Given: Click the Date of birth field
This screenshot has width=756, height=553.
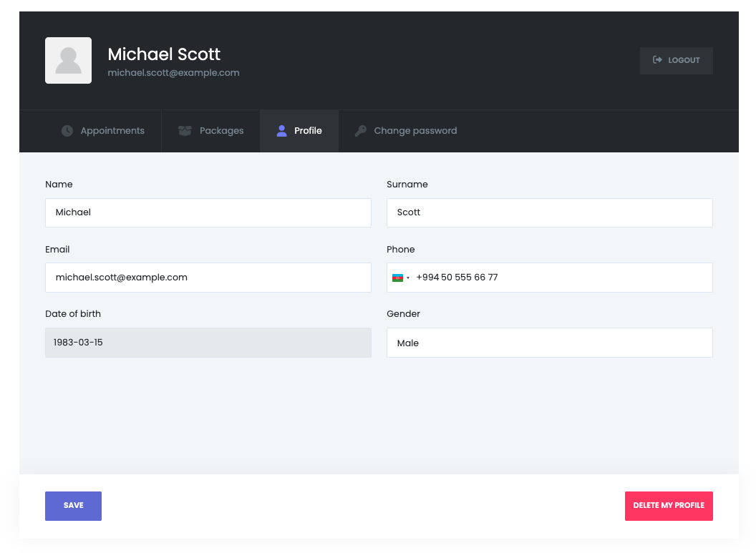Looking at the screenshot, I should click(x=208, y=343).
